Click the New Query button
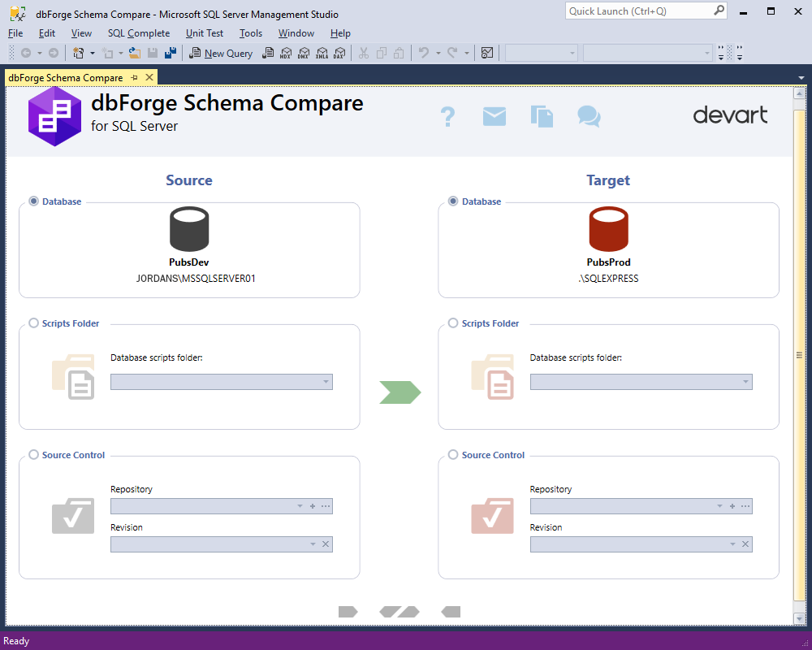The width and height of the screenshot is (812, 650). (x=221, y=53)
